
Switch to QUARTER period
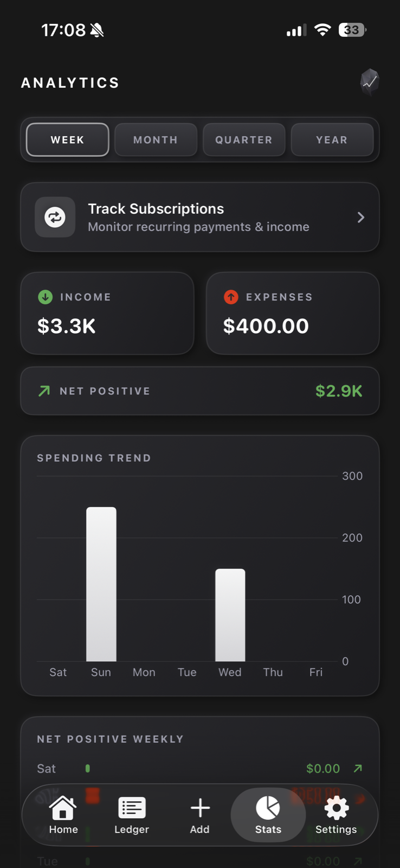[x=244, y=140]
